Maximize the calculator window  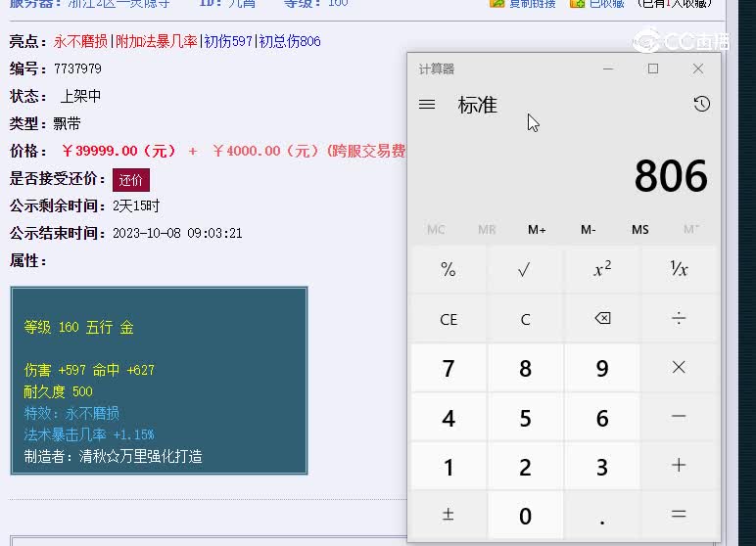(x=653, y=68)
